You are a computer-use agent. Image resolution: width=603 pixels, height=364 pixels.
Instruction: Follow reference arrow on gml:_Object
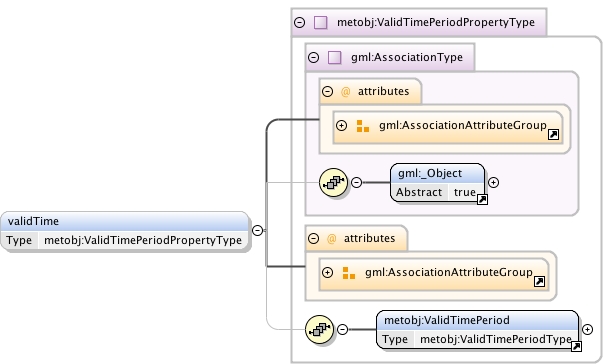point(482,199)
